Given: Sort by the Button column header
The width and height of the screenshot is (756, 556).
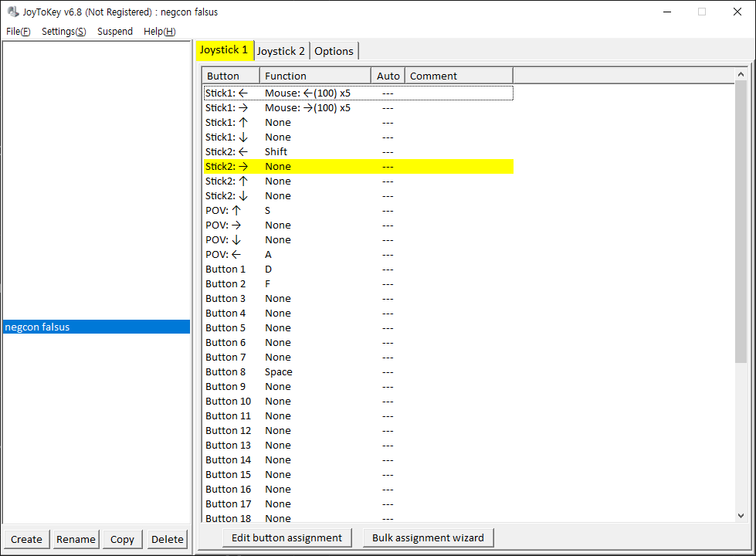Looking at the screenshot, I should 231,76.
